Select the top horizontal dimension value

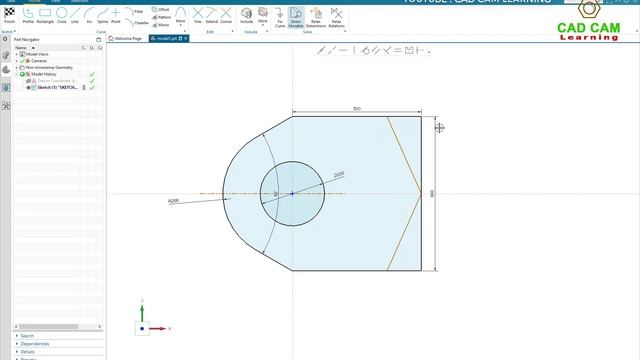tap(357, 109)
